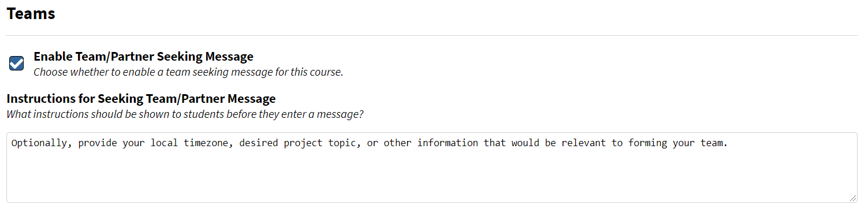Click the word 'local' in the instructions text

164,143
